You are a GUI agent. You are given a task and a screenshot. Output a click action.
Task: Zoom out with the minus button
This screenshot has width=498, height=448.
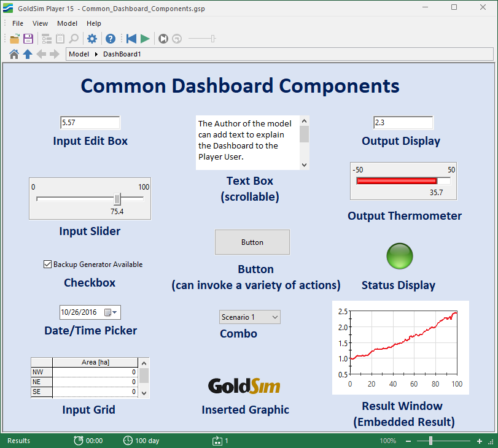point(408,441)
